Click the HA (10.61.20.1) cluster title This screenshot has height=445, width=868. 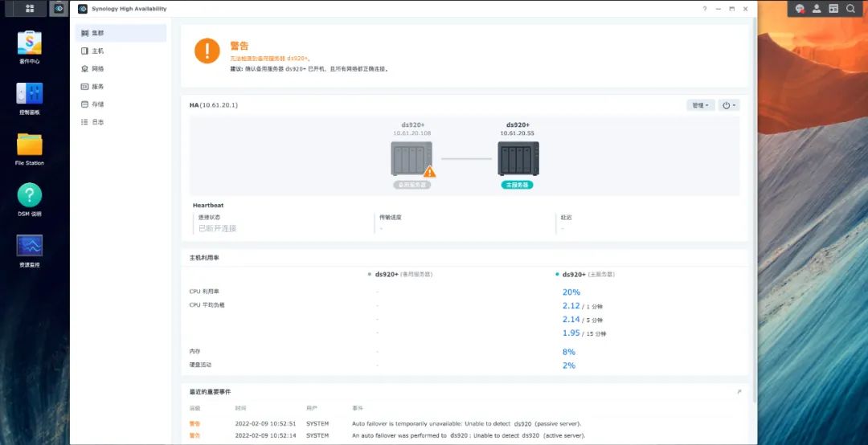coord(214,105)
